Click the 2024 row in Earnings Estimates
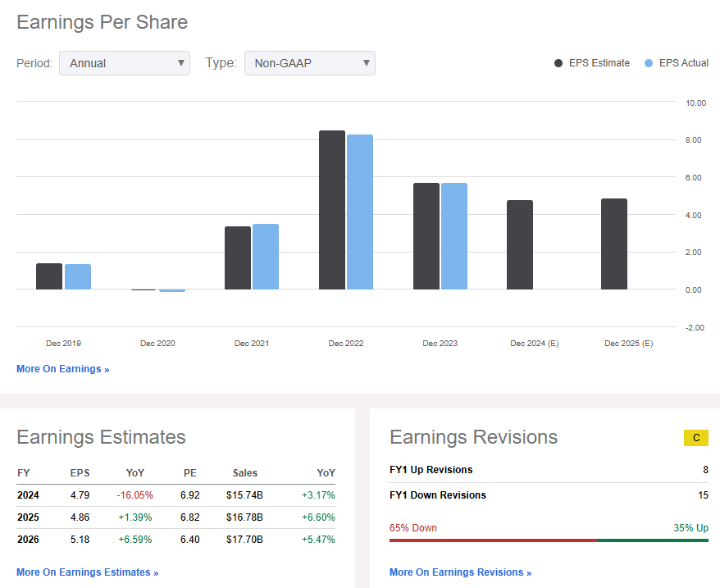This screenshot has width=720, height=588. pyautogui.click(x=175, y=496)
